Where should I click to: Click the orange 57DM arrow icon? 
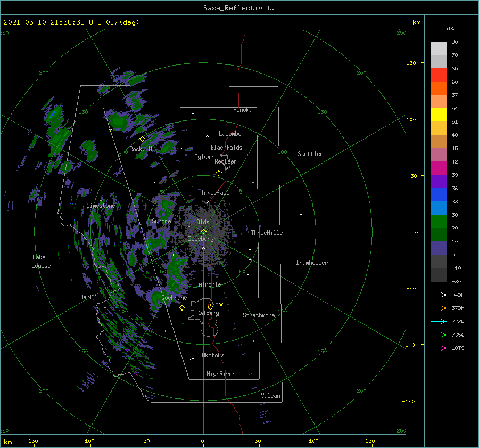point(439,308)
